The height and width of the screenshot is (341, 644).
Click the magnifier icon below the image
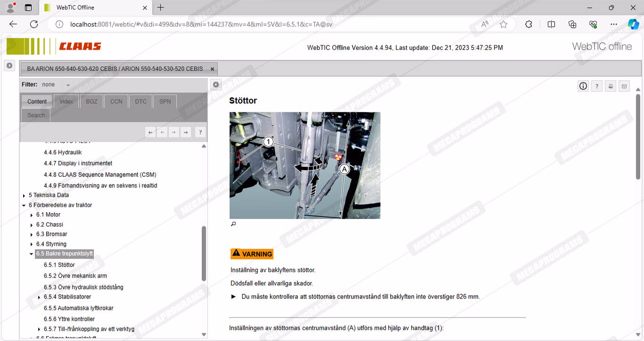[233, 224]
